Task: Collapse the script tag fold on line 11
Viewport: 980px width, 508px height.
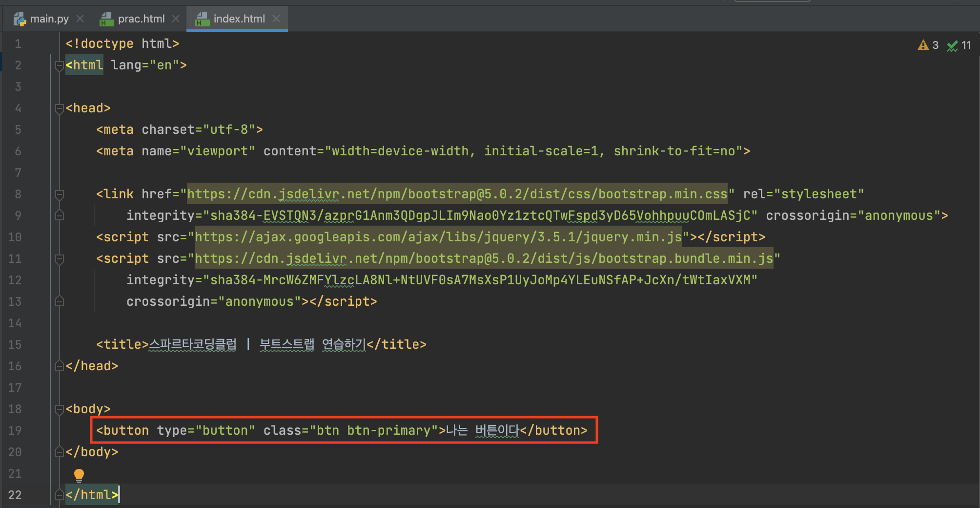Action: [x=60, y=259]
